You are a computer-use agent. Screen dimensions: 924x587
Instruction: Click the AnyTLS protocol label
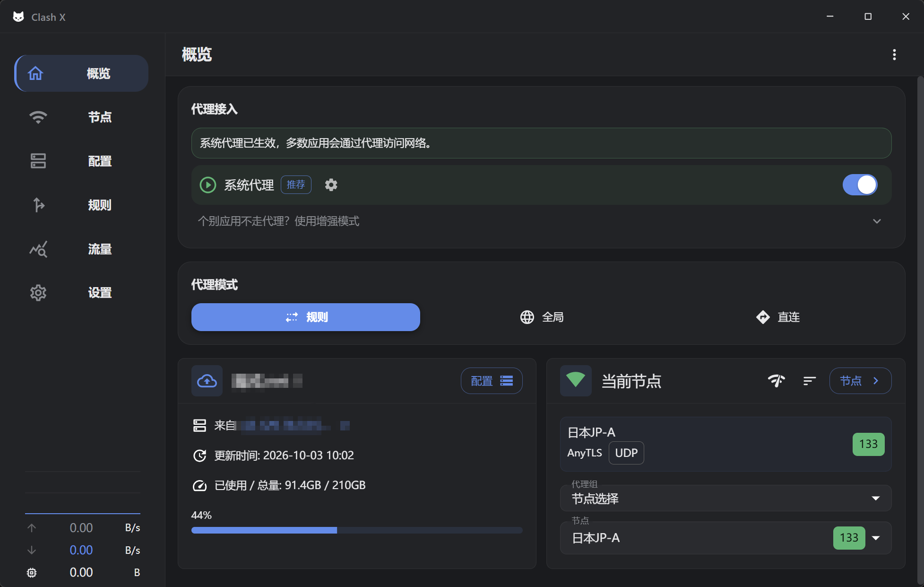pos(585,453)
